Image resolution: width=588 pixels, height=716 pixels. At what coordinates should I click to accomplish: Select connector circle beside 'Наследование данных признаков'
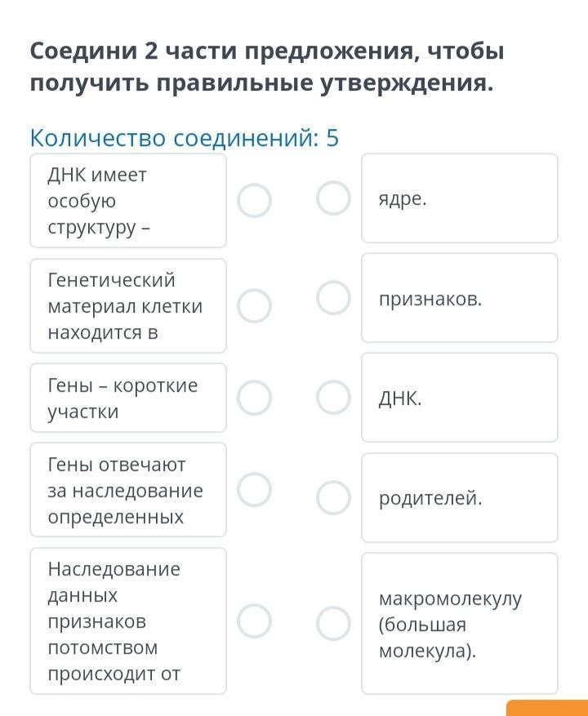pos(254,620)
